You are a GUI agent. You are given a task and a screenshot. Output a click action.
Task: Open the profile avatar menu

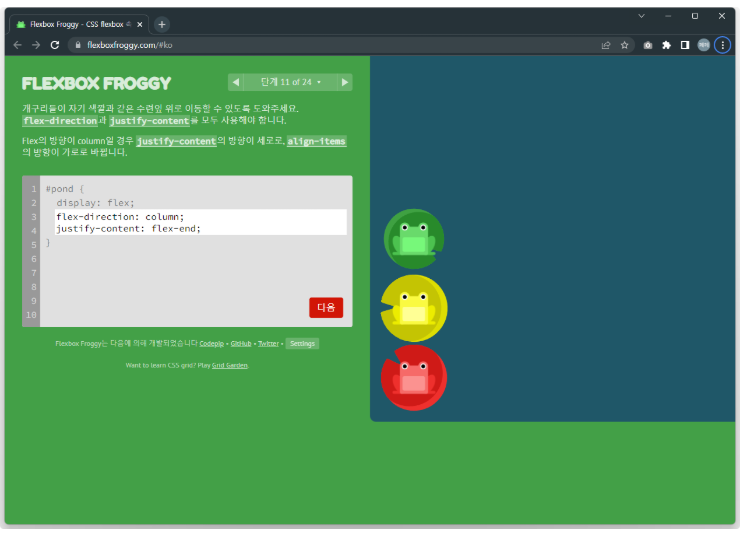click(x=704, y=45)
